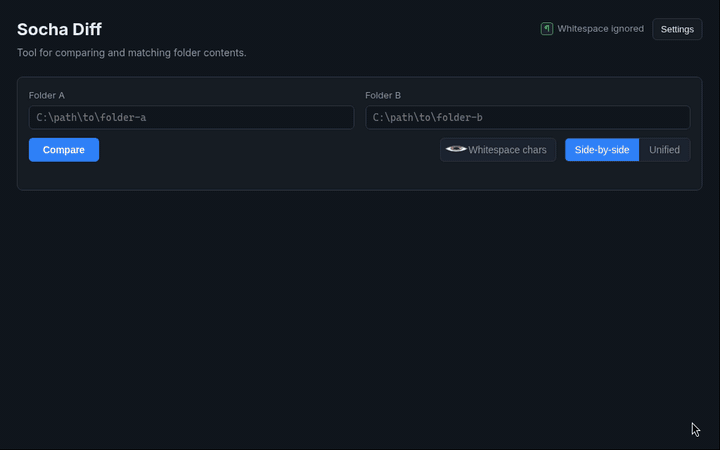This screenshot has width=720, height=450.
Task: Click the Whitespace ignored status text
Action: (601, 29)
